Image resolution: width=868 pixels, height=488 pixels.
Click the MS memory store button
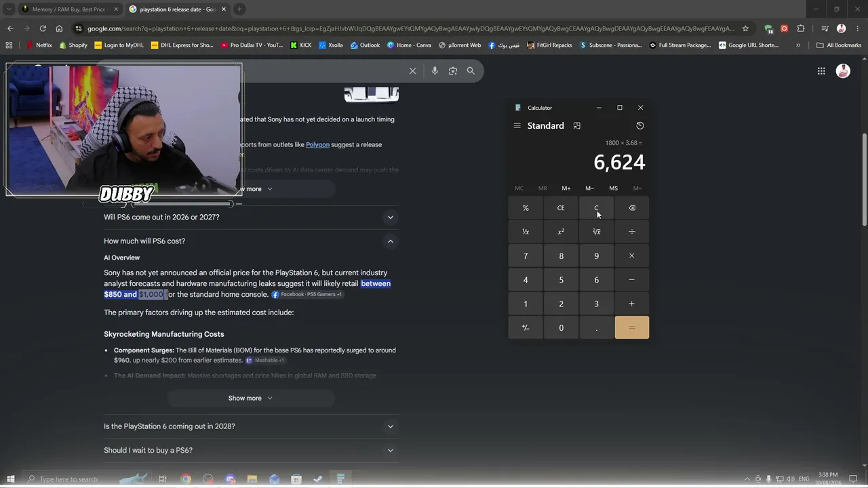(x=614, y=188)
